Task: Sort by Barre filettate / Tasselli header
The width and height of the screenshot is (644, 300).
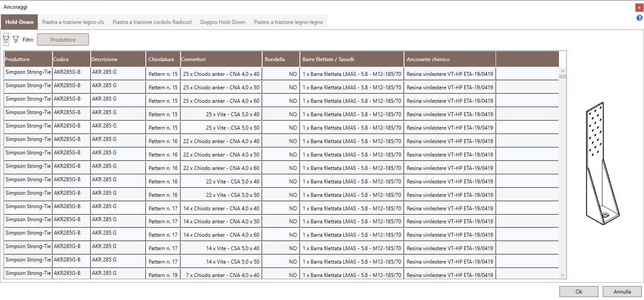Action: tap(352, 59)
